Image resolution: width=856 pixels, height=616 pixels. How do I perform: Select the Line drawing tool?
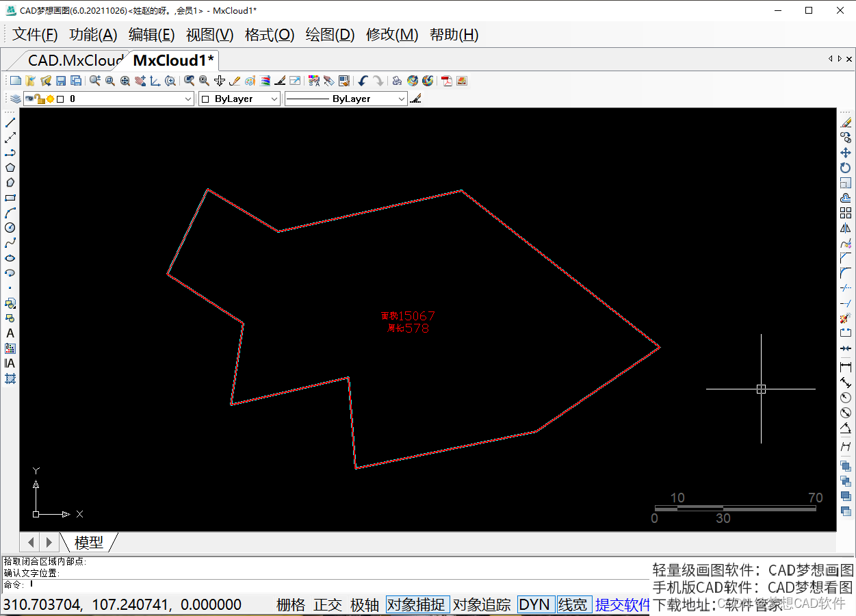pos(10,123)
